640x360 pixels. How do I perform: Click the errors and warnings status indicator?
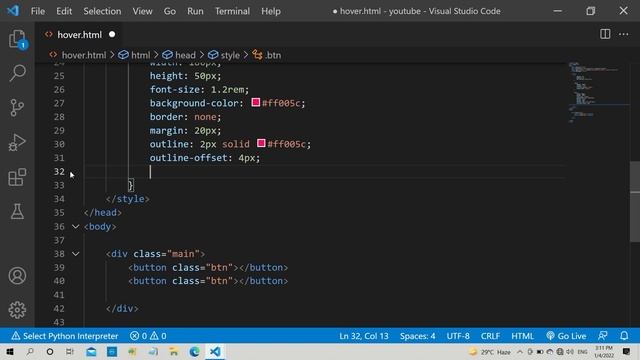[148, 336]
